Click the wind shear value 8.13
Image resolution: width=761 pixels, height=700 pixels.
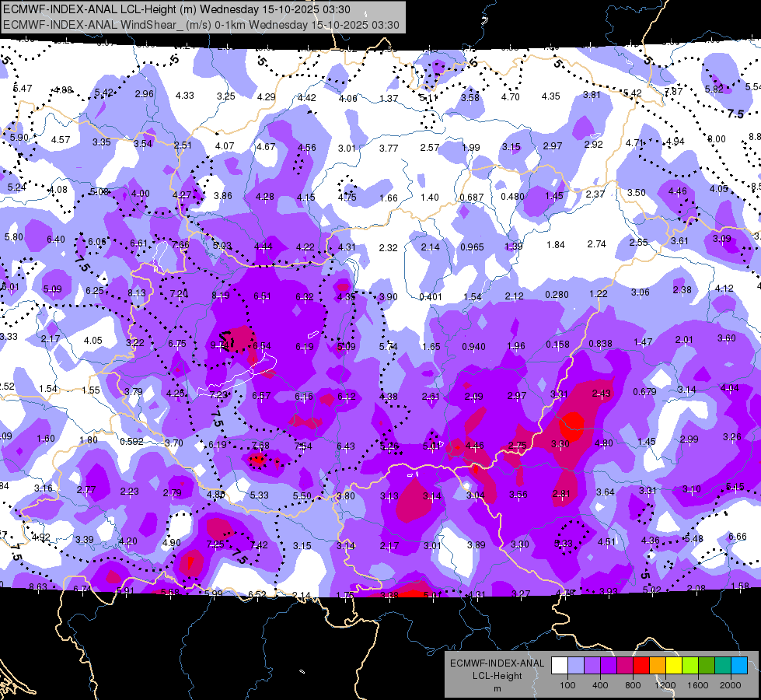click(x=137, y=293)
